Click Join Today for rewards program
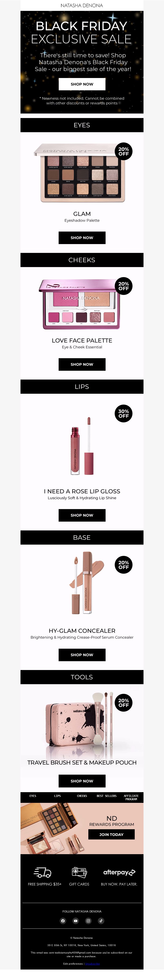Viewport: 164px width, 980px height. point(111,834)
